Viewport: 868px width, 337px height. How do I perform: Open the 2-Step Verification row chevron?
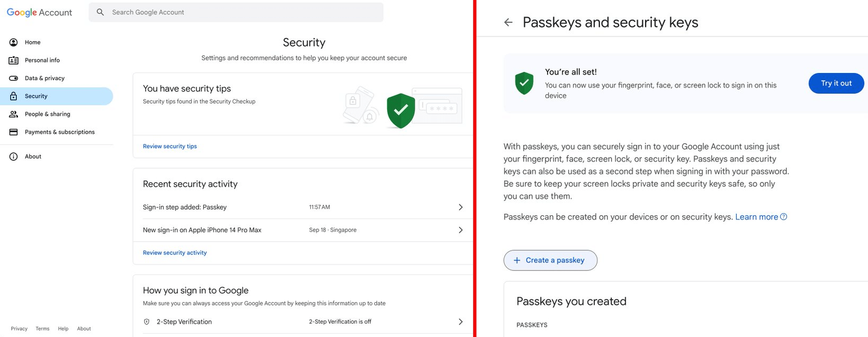[460, 322]
